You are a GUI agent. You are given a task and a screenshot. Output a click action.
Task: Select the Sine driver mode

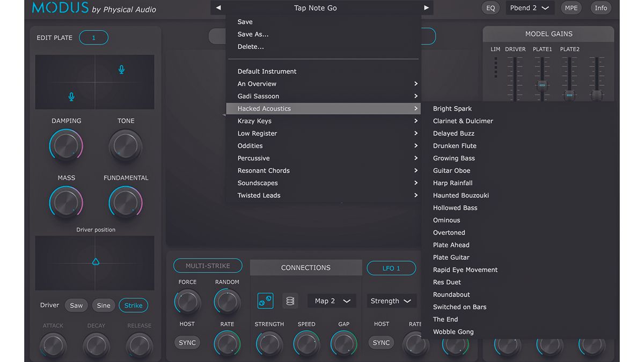point(103,305)
